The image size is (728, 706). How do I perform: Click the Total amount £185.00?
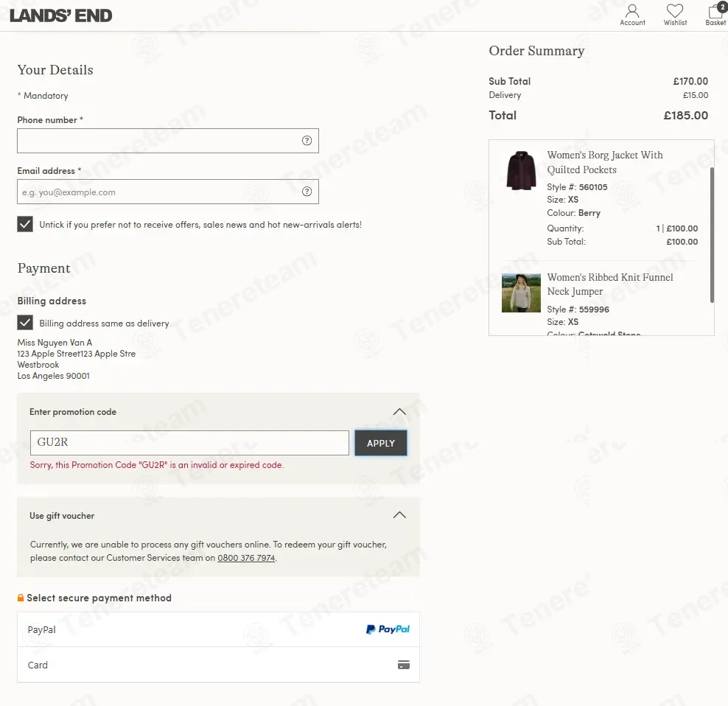point(685,115)
